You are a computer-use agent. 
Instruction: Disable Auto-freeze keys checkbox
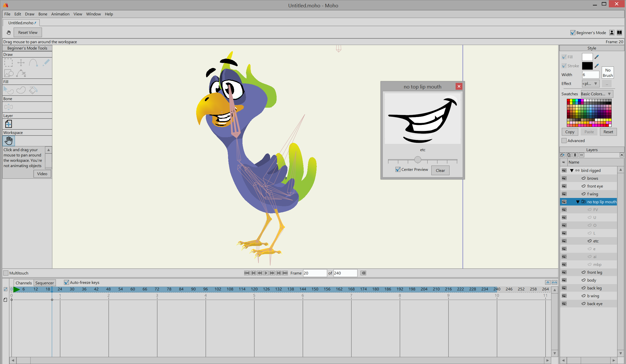pos(66,282)
